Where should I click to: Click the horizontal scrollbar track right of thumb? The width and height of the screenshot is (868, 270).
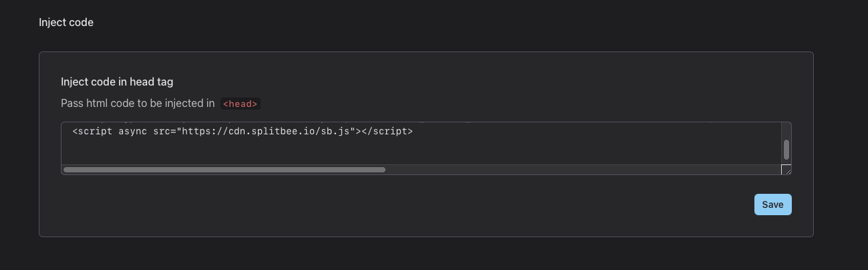581,170
